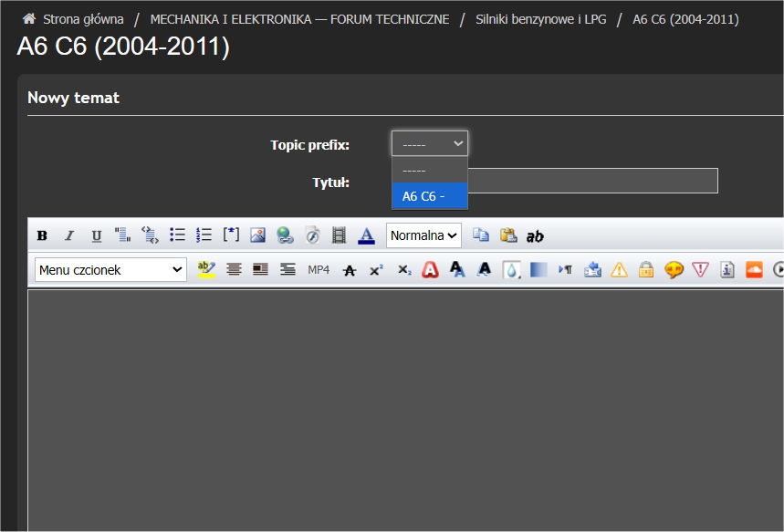Select the A6 C6 - prefix option

430,196
